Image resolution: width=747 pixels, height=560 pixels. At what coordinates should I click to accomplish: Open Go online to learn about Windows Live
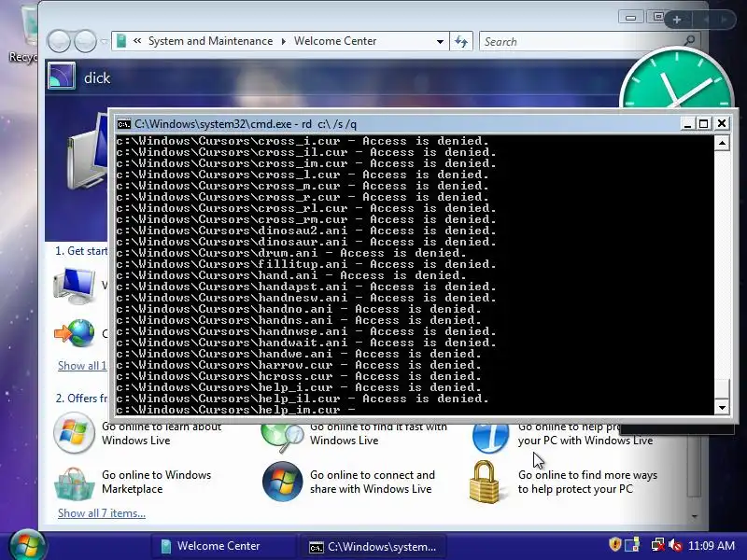click(162, 433)
